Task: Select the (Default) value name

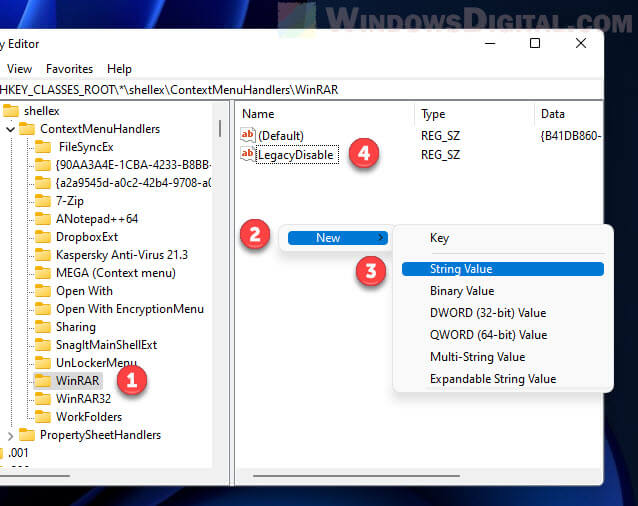Action: coord(281,135)
